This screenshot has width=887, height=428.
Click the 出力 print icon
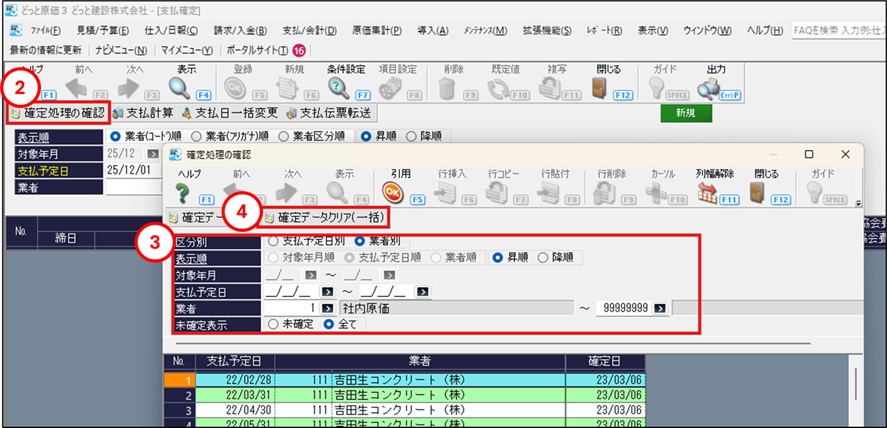click(x=714, y=87)
